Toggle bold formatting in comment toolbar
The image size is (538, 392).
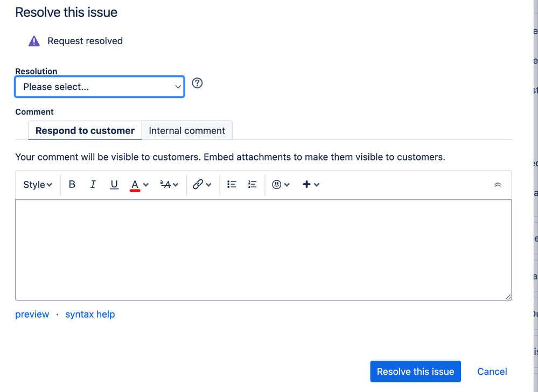point(72,185)
